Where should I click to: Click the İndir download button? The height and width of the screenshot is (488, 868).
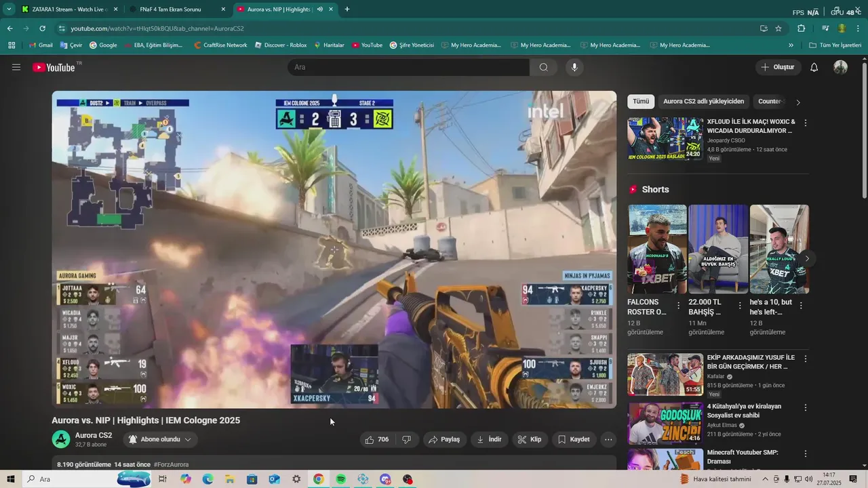click(489, 439)
